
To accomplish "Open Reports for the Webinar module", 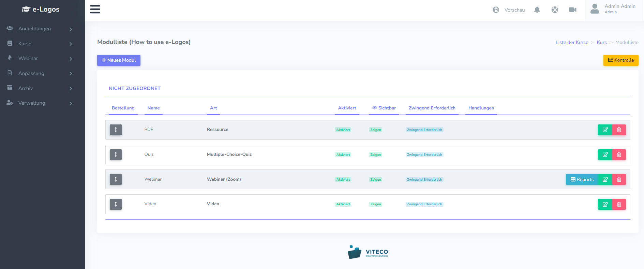I will 582,179.
